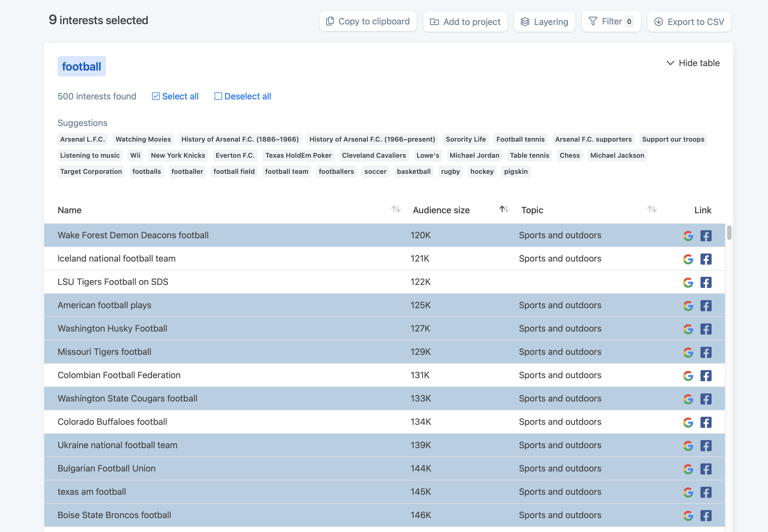The width and height of the screenshot is (768, 532).
Task: Select the Colorado Buffaloes football row
Action: (x=385, y=422)
